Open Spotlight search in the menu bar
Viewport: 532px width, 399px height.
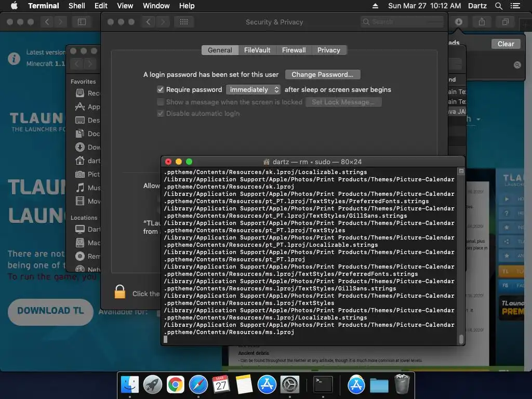pyautogui.click(x=498, y=6)
